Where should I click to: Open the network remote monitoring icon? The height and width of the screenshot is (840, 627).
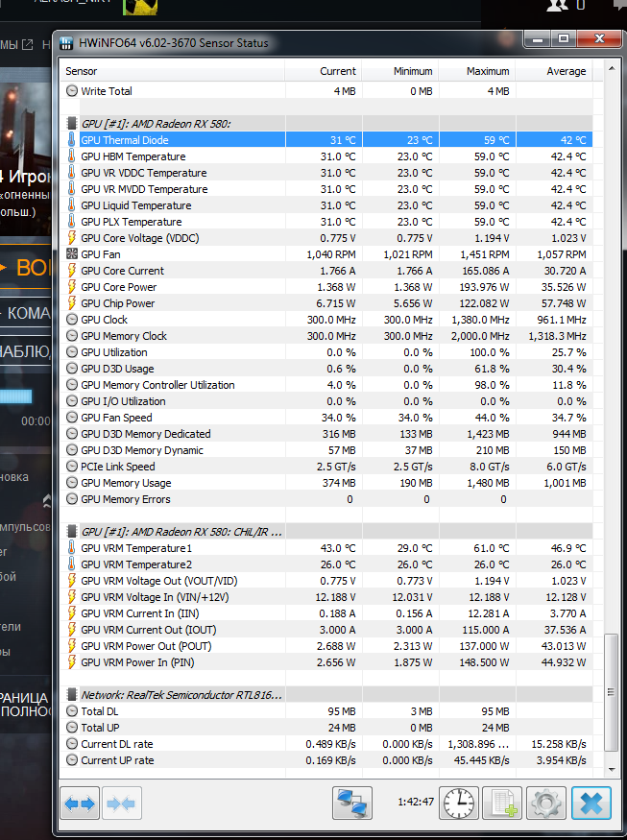point(352,803)
